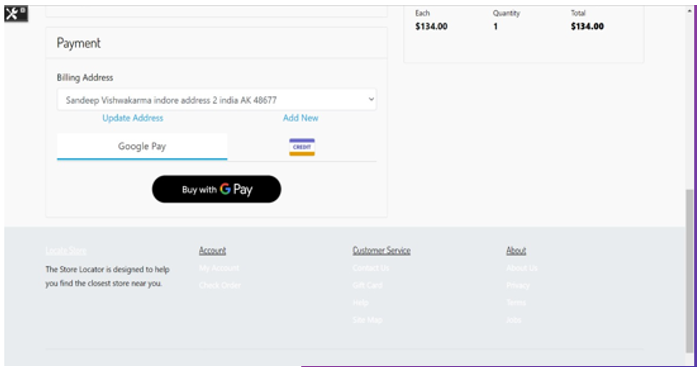Screen dimensions: 697x367
Task: Open the Update Address link
Action: coord(132,118)
